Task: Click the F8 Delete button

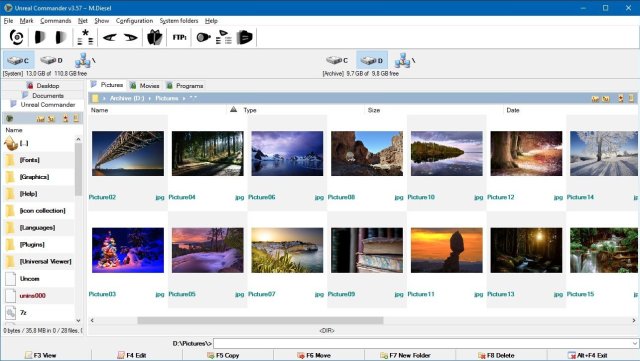Action: tap(496, 355)
